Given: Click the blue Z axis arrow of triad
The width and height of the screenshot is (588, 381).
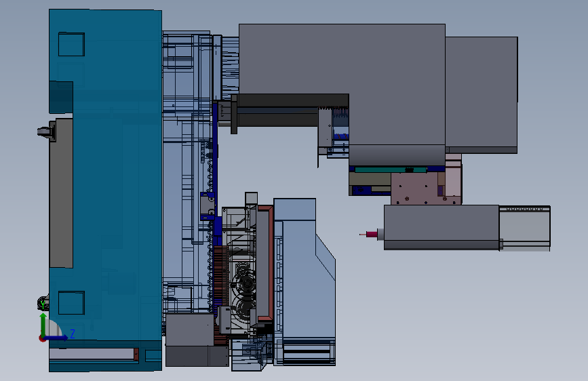Looking at the screenshot, I should 56,338.
